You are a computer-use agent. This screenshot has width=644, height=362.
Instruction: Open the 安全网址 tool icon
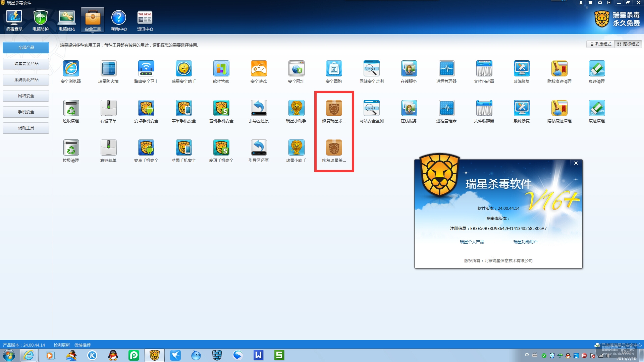coord(296,69)
